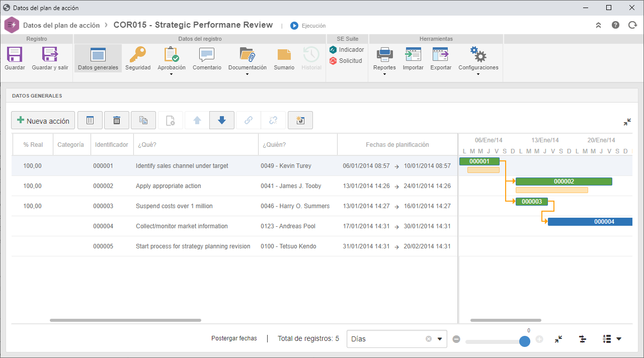Screen dimensions: 644x358
Task: Click expand panel arrows above Gantt
Action: pyautogui.click(x=627, y=122)
